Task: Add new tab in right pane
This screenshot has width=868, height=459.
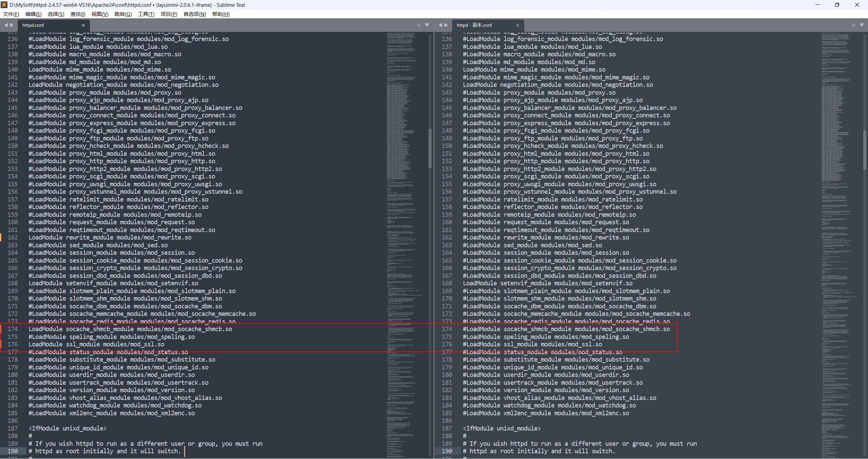Action: click(853, 25)
